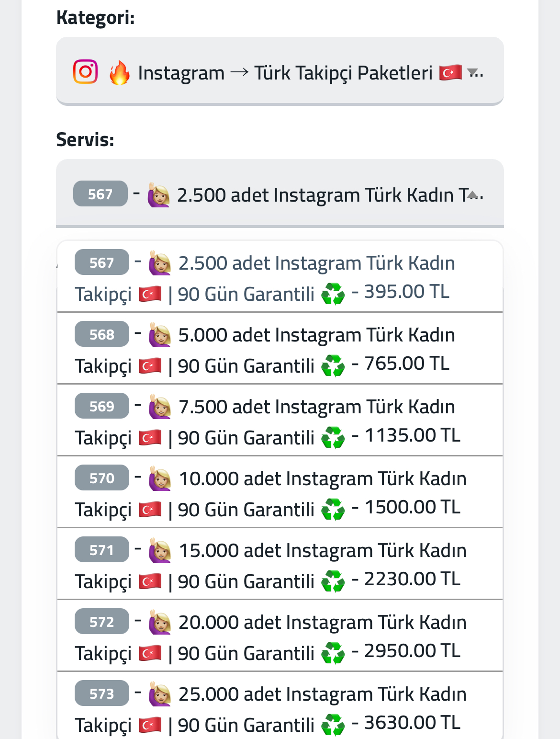Click the 567 ID badge in Servis field

coord(101,193)
